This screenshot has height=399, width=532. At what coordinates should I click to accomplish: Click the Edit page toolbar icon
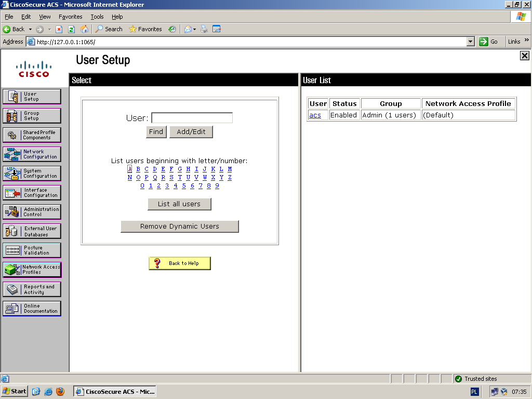(217, 29)
